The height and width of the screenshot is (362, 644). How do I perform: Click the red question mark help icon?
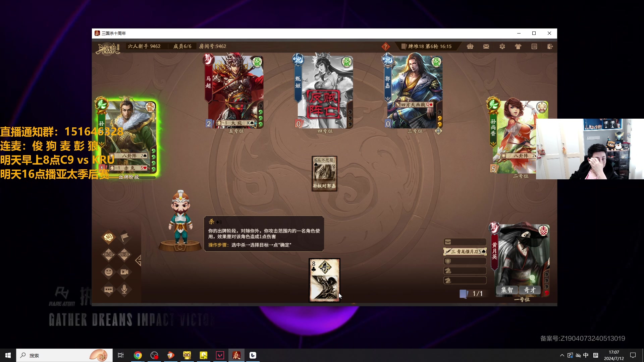pos(385,47)
